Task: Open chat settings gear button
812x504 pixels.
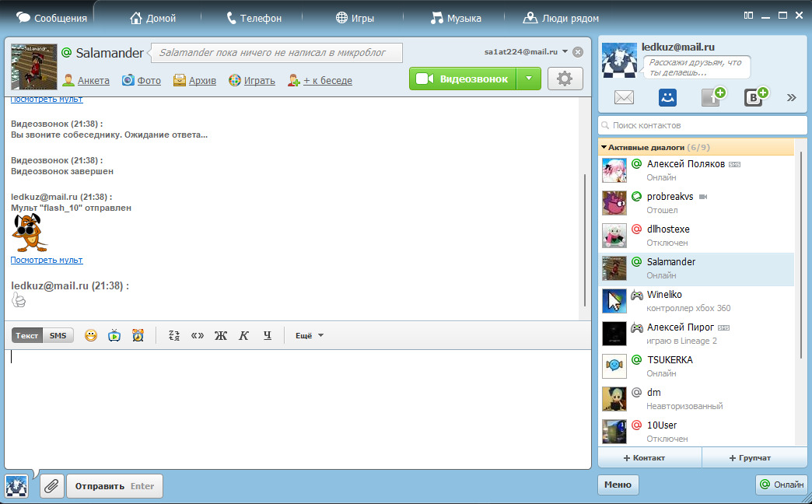Action: 565,79
